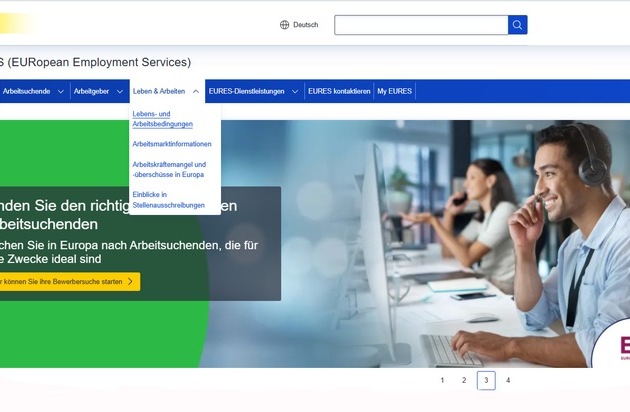
Task: Expand the Arbeitsuchende menu chevron
Action: click(61, 92)
